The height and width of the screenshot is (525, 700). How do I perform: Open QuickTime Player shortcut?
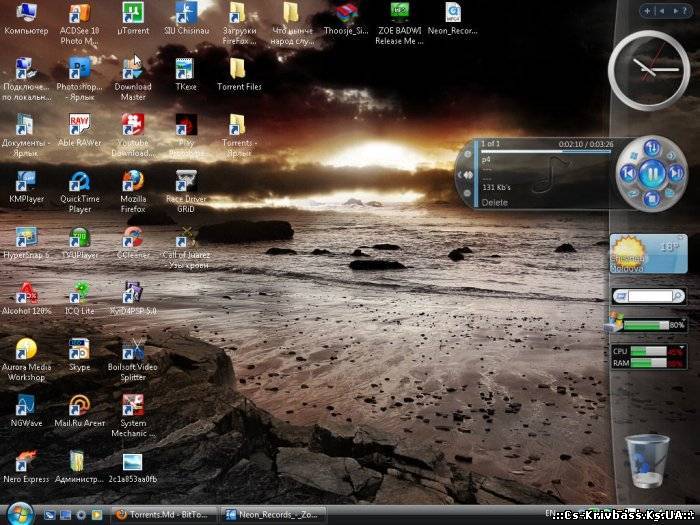click(79, 191)
